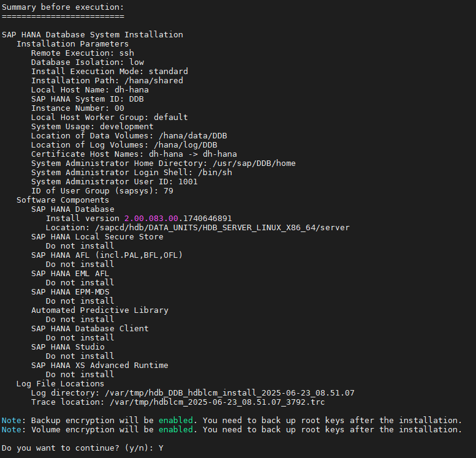Click 'Certificate Host Names' line
This screenshot has width=476, height=458.
pyautogui.click(x=134, y=154)
